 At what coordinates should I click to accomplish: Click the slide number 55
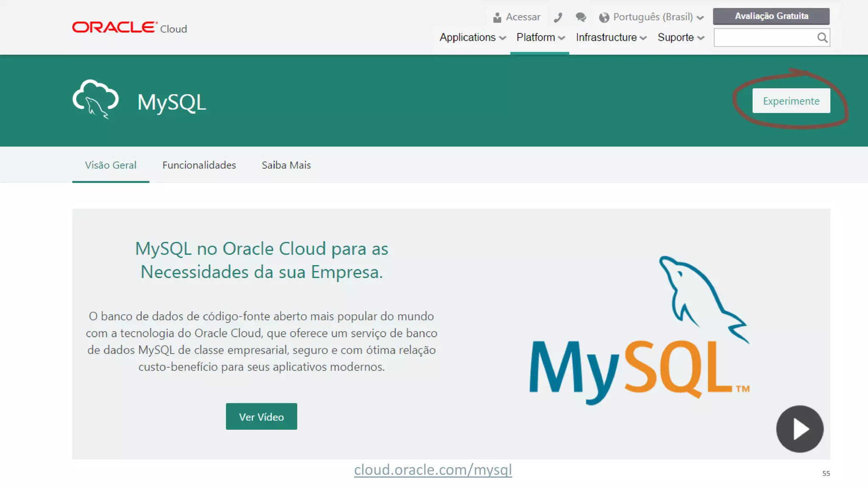826,473
